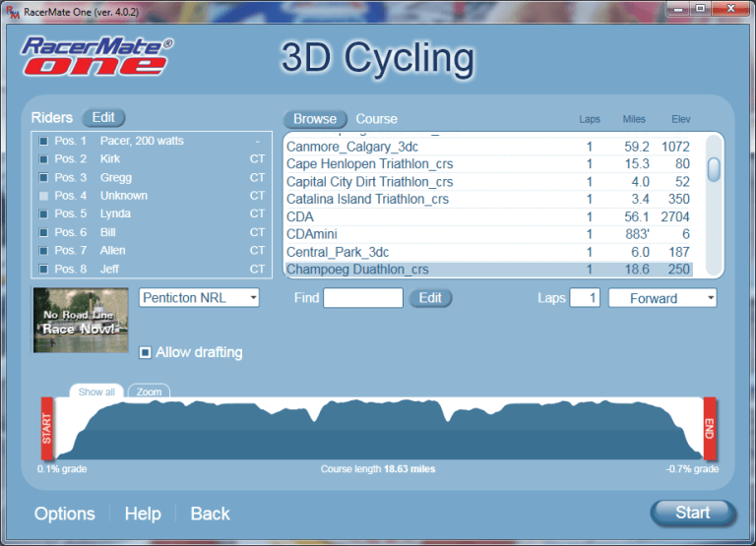Enable the Allow drafting checkbox
This screenshot has height=546, width=756.
click(146, 352)
